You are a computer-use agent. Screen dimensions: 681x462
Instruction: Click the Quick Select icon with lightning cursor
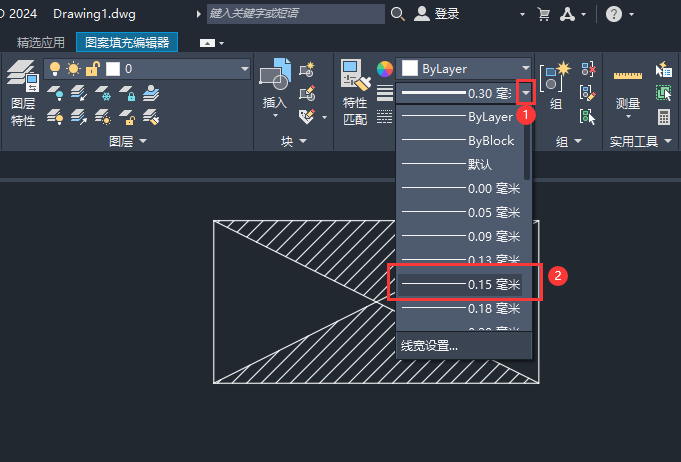tap(664, 69)
